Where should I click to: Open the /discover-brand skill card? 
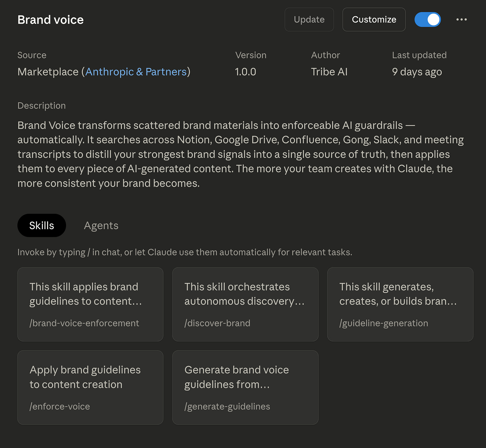[x=245, y=304]
